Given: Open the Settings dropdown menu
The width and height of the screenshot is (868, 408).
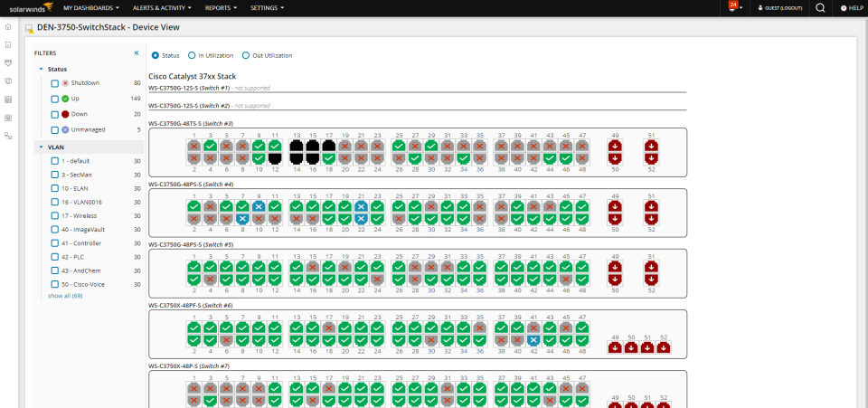Looking at the screenshot, I should click(268, 8).
